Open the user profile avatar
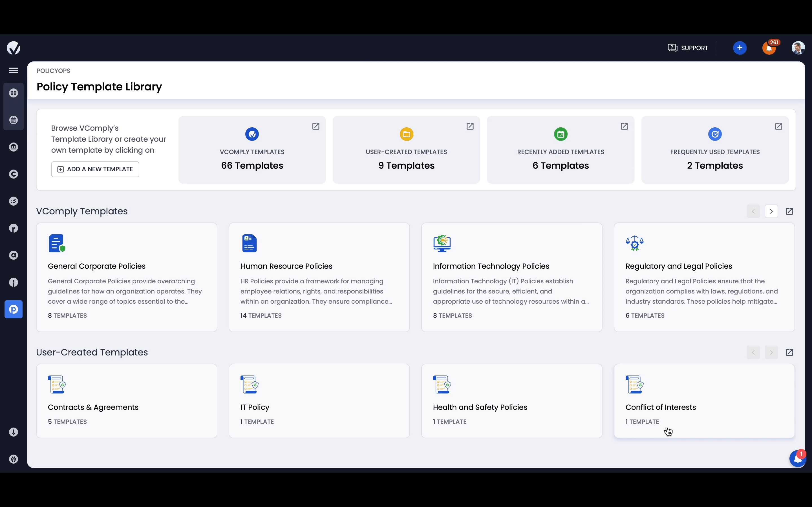The width and height of the screenshot is (812, 507). pos(798,48)
